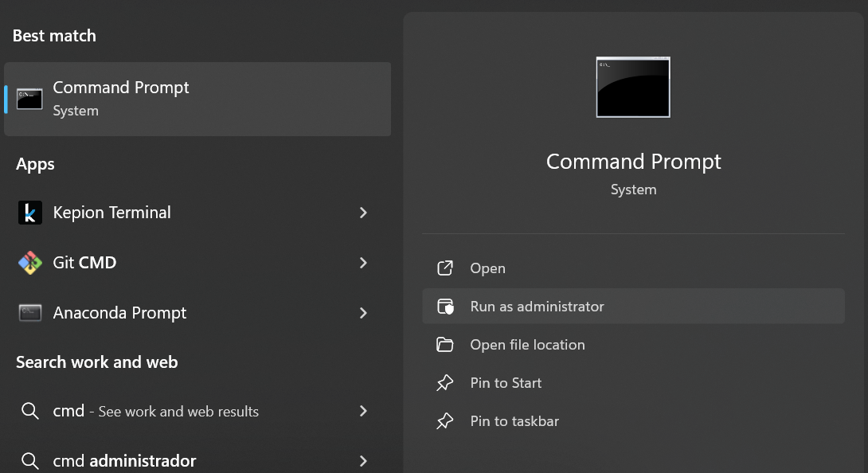Click the Open external-link icon
Screen dimensions: 868x473
tap(445, 268)
